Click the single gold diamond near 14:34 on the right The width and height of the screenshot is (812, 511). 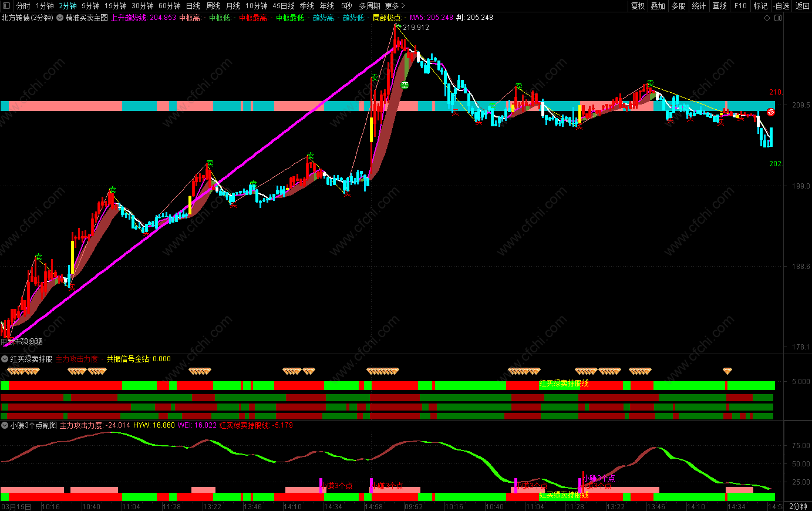tap(727, 371)
